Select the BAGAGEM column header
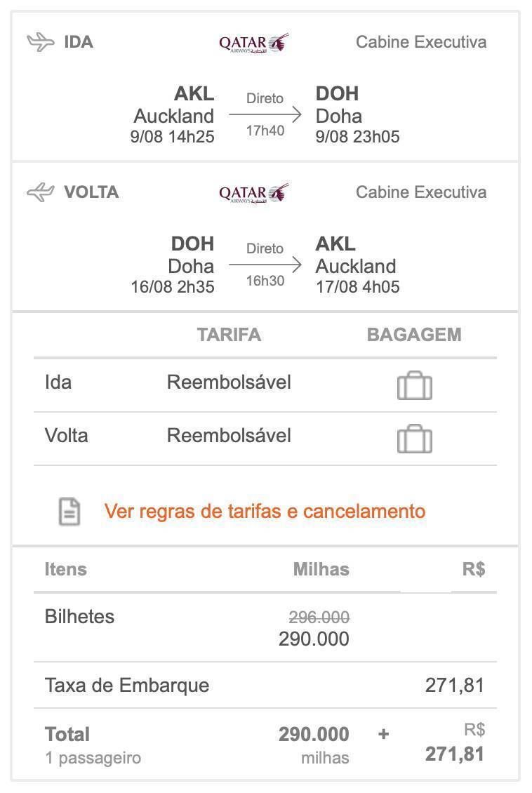Viewport: 532px width, 793px height. 414,335
